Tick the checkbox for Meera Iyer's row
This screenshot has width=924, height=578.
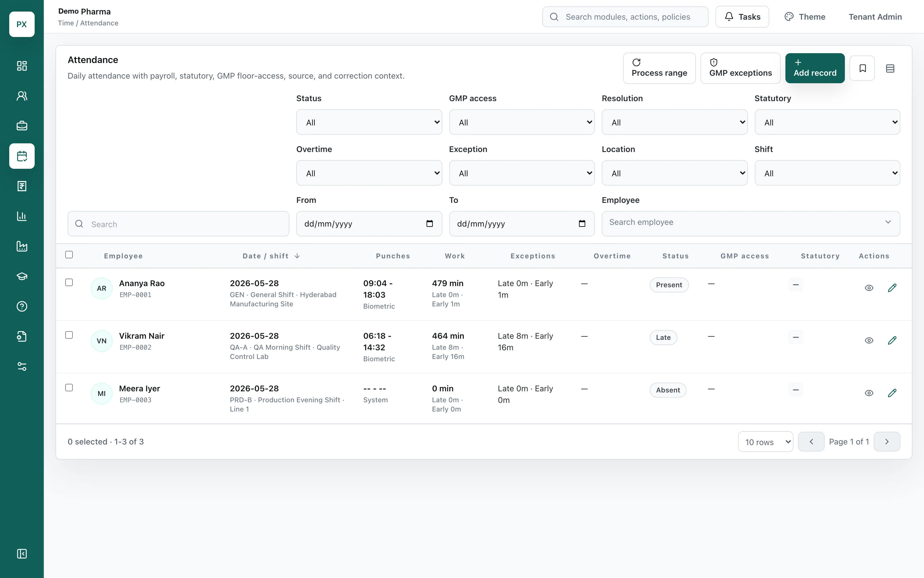[x=69, y=388]
